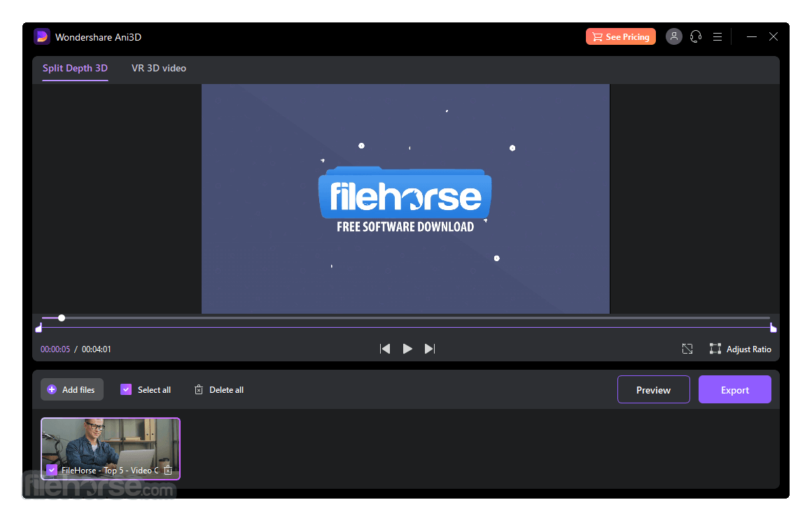
Task: Select the FileHorse Top 5 video thumbnail
Action: 111,448
